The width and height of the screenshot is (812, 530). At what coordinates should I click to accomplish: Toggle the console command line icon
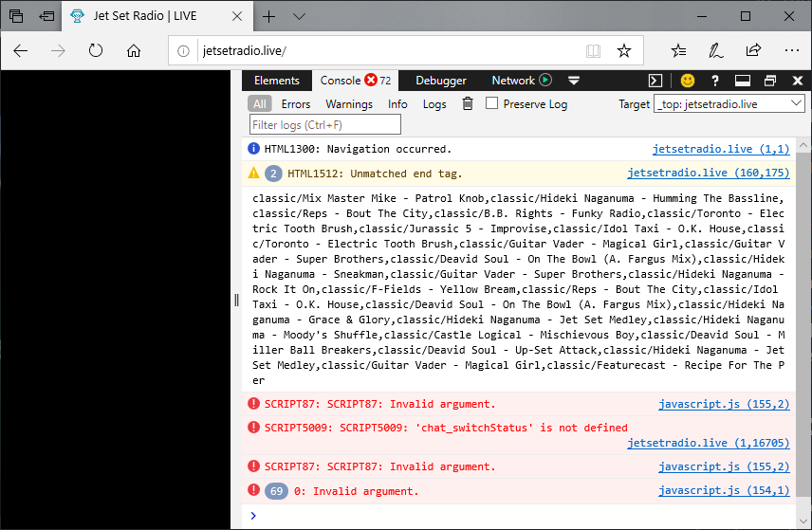655,81
